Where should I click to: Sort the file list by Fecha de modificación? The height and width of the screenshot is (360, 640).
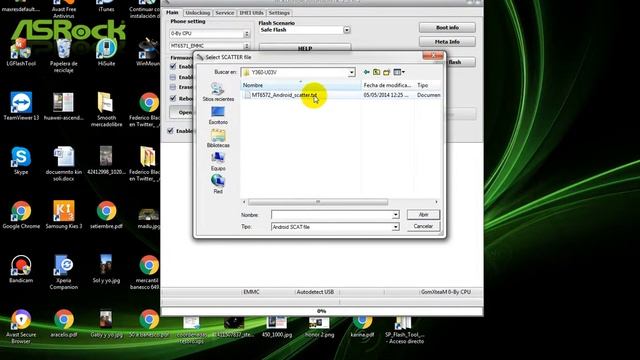(x=388, y=85)
